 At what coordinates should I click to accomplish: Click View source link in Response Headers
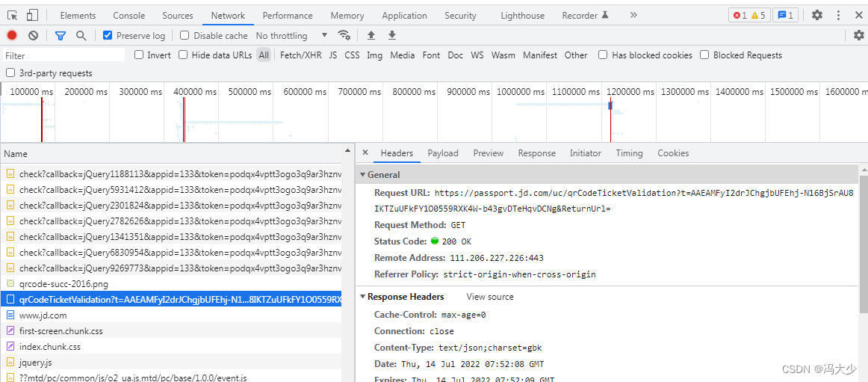point(490,297)
